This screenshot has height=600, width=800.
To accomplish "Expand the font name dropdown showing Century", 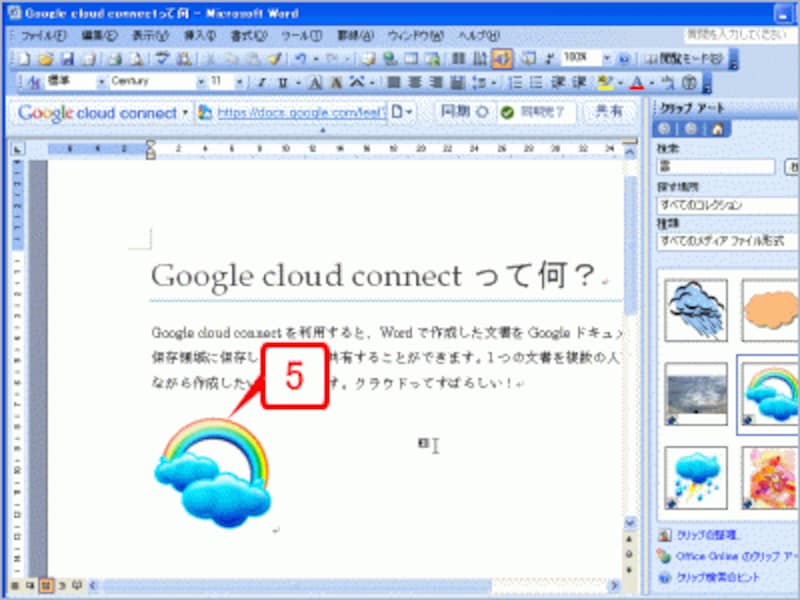I will coord(201,82).
